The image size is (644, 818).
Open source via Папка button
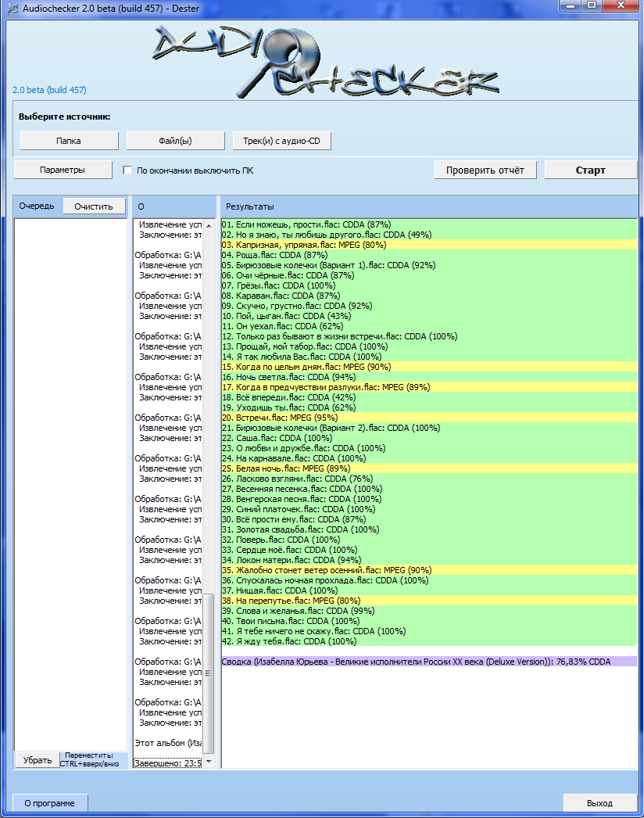tap(69, 141)
